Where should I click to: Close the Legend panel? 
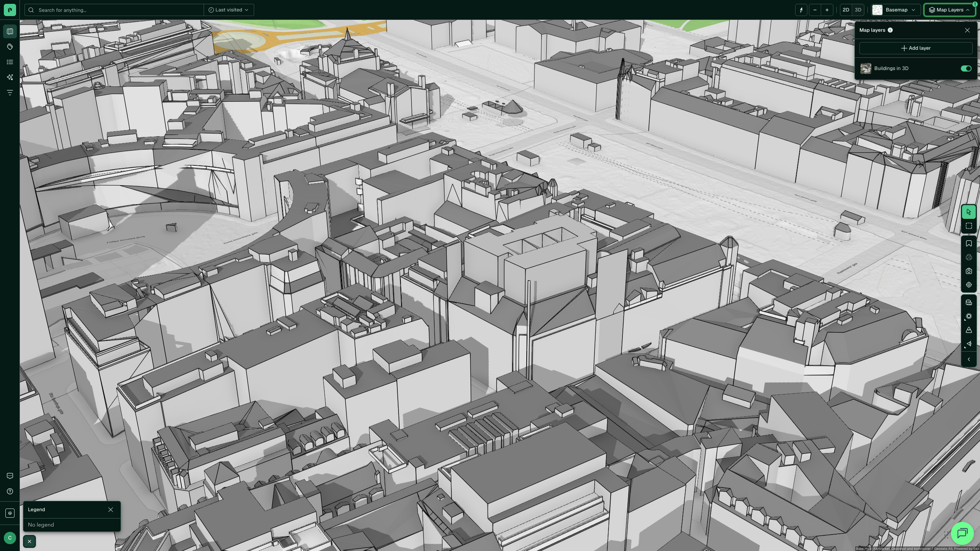(111, 510)
